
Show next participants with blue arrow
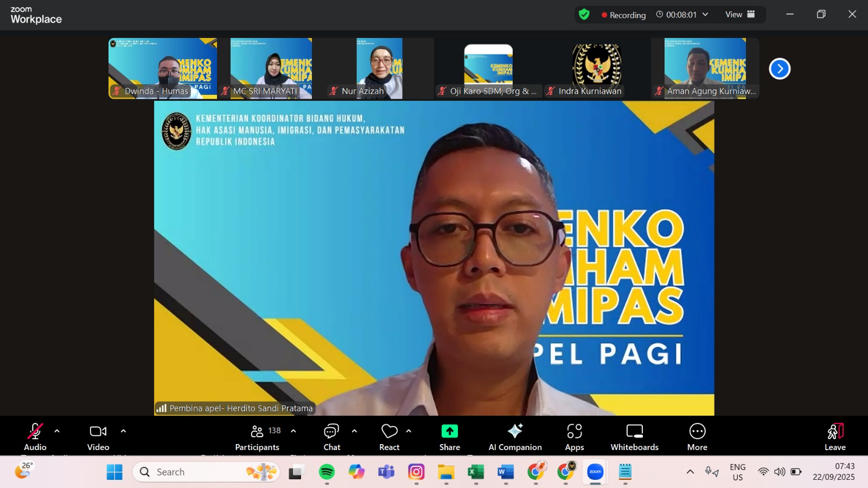tap(780, 69)
